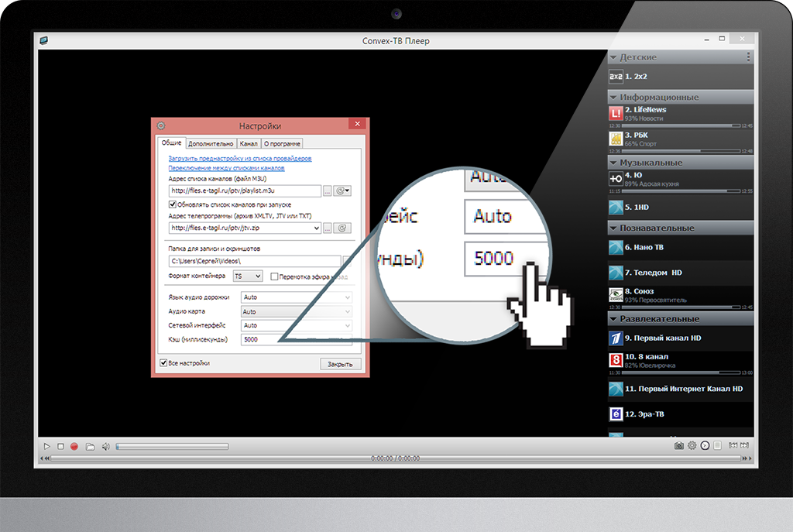Open settings via the bottom gear icon
The image size is (793, 532).
(x=692, y=446)
